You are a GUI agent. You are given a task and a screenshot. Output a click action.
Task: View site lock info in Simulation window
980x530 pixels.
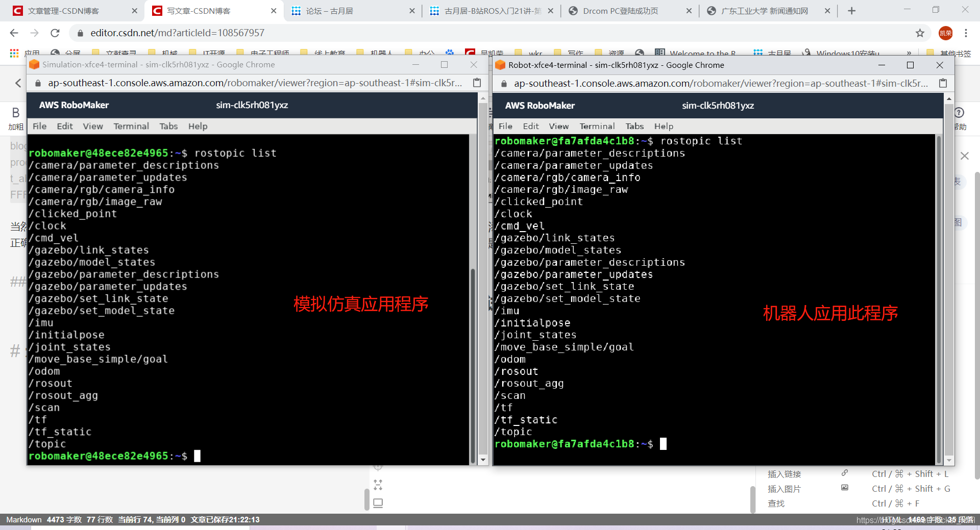coord(38,83)
